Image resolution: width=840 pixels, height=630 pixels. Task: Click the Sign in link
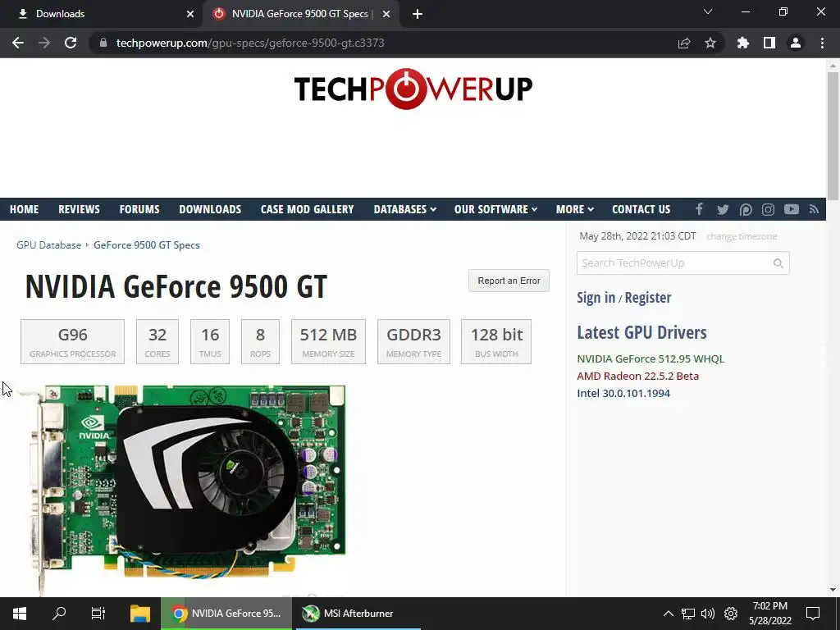point(596,297)
